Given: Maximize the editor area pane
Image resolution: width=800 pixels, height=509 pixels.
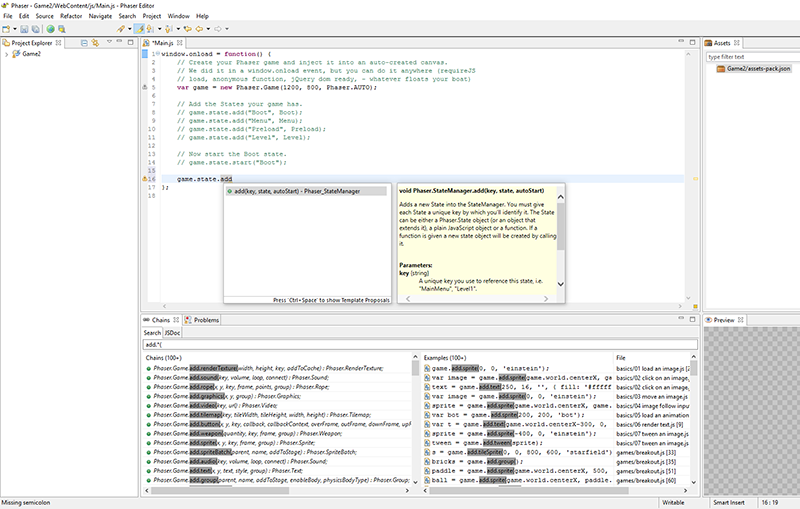Looking at the screenshot, I should pos(692,43).
